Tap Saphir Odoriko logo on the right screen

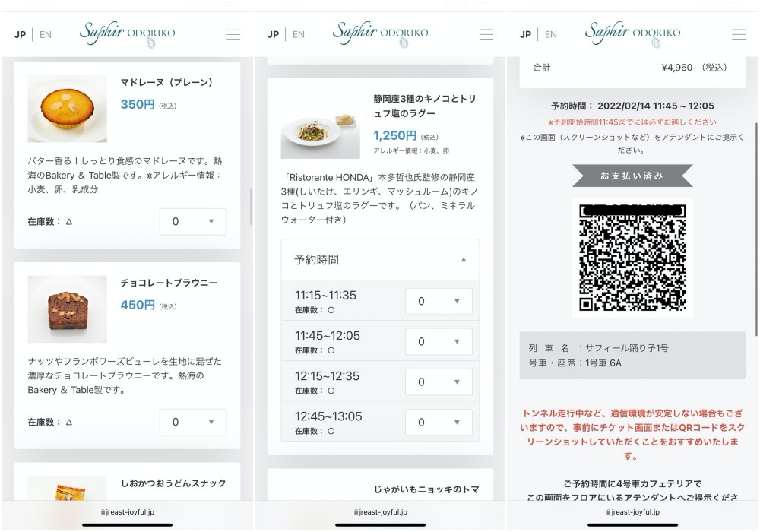pyautogui.click(x=632, y=33)
